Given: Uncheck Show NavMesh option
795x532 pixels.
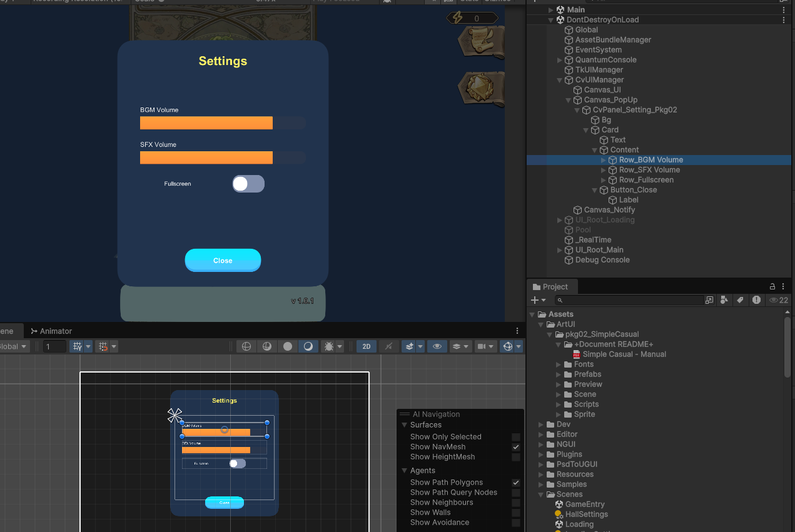Looking at the screenshot, I should pyautogui.click(x=516, y=447).
